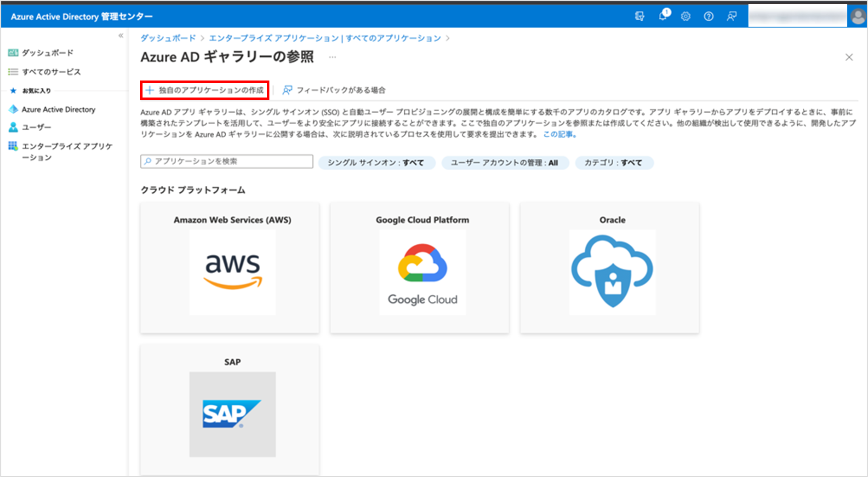Select the Google Cloud Platform card

[420, 267]
